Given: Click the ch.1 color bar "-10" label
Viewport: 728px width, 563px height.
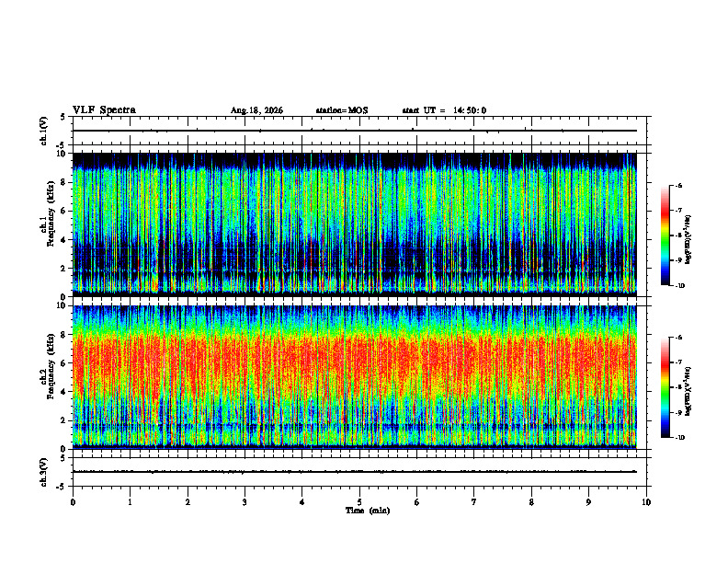Looking at the screenshot, I should [679, 286].
